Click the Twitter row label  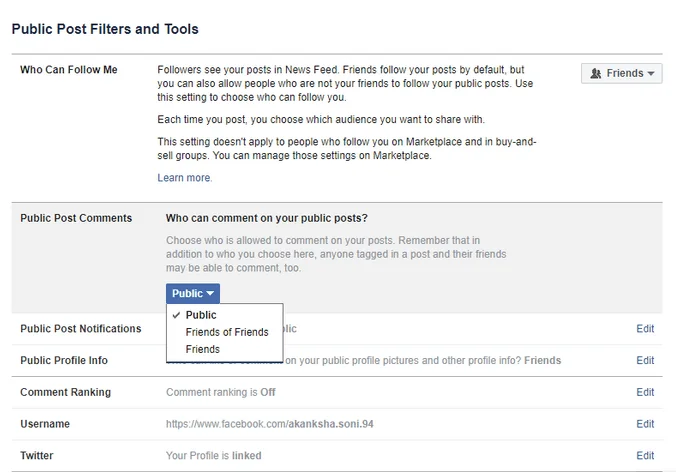(x=37, y=456)
